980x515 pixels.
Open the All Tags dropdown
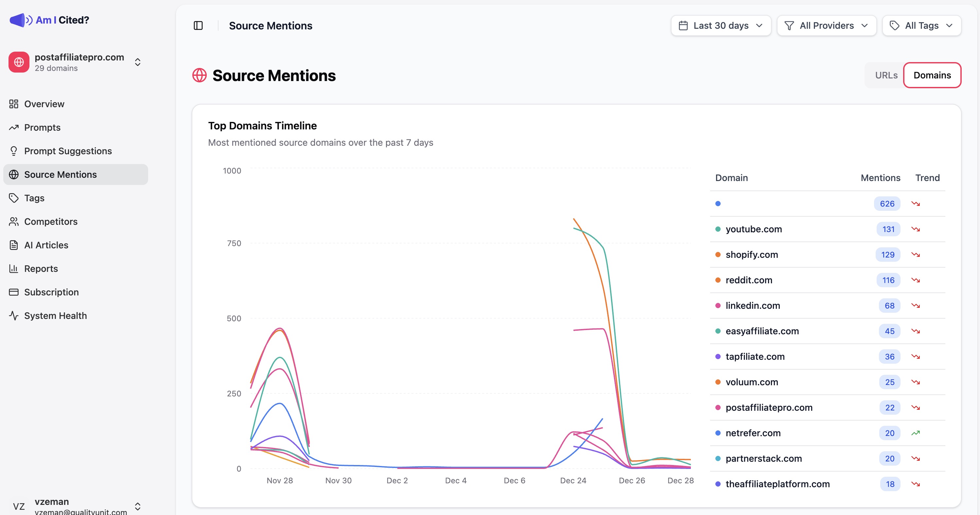(x=921, y=25)
